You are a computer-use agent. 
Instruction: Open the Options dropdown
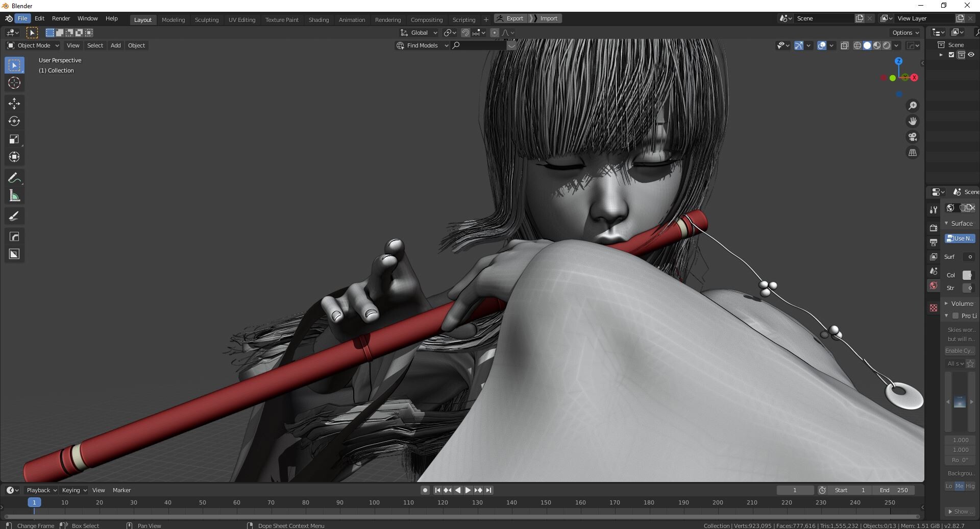pyautogui.click(x=905, y=33)
